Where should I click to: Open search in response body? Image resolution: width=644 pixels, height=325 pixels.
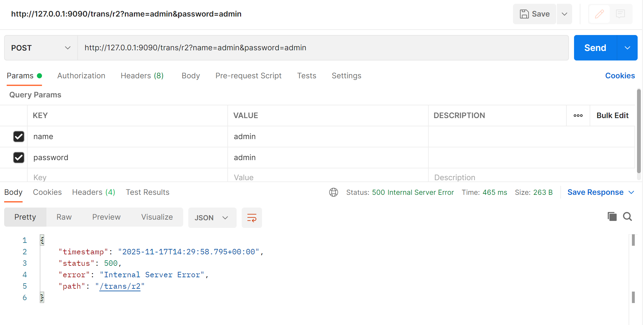click(627, 216)
